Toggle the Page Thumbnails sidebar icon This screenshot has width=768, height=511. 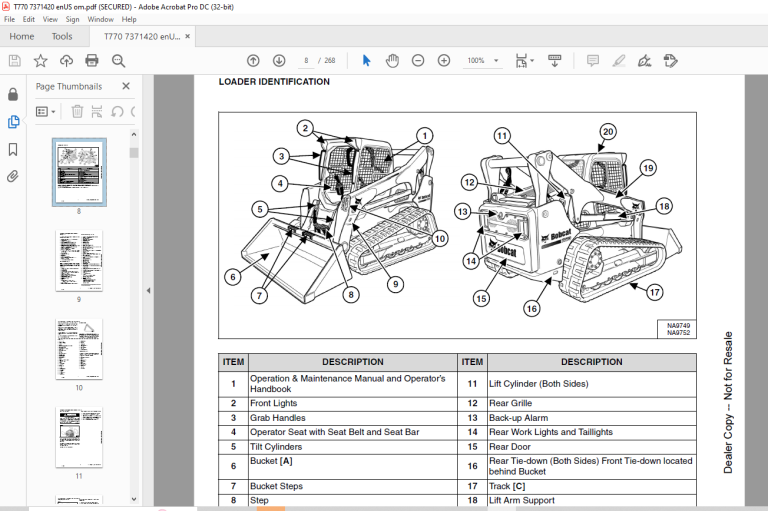pyautogui.click(x=13, y=122)
